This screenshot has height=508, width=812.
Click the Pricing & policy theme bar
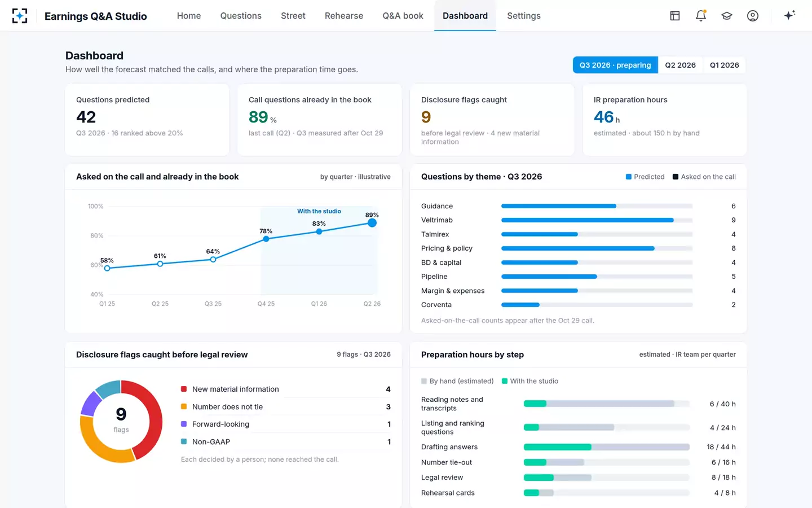click(597, 248)
